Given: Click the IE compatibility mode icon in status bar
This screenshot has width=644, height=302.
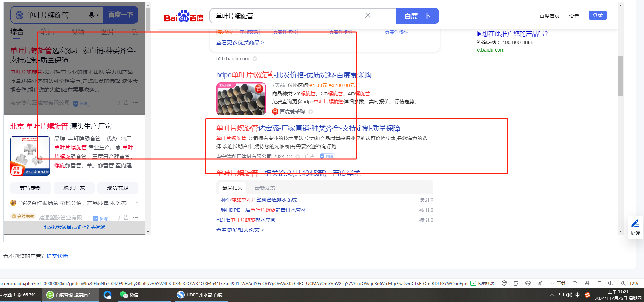Looking at the screenshot, I should [x=587, y=283].
